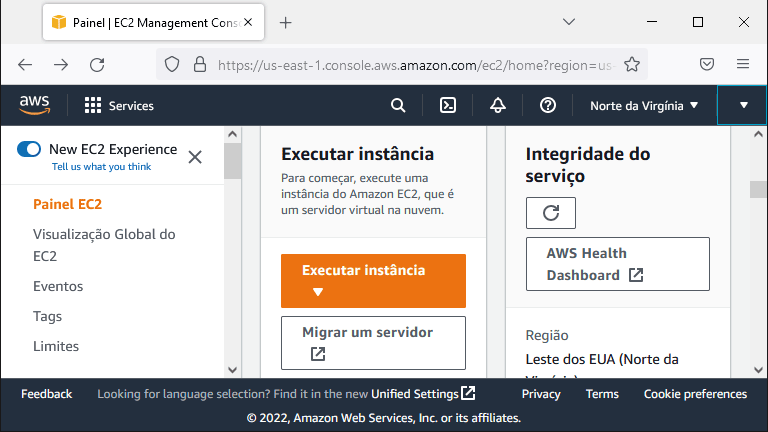Open the Norte da Virgínia region dropdown
The width and height of the screenshot is (768, 432).
pos(644,106)
